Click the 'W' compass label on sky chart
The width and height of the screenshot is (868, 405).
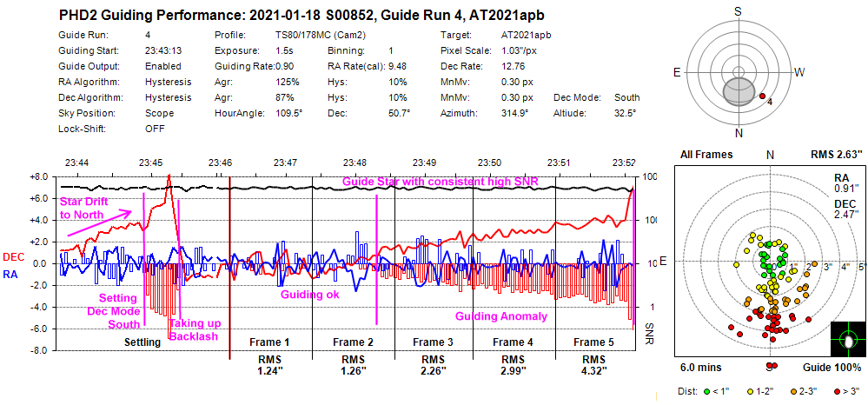click(x=798, y=72)
